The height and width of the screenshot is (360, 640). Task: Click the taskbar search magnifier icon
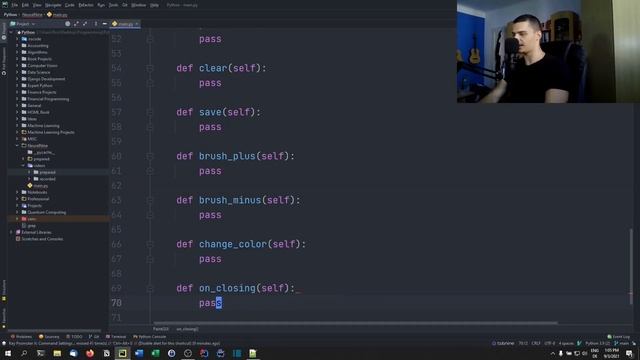24,353
